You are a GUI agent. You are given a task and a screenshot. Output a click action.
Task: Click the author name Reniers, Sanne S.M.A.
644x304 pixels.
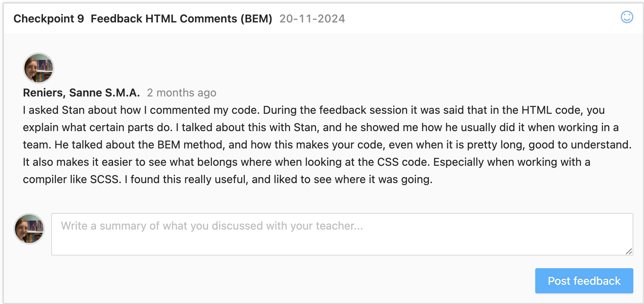[x=82, y=93]
